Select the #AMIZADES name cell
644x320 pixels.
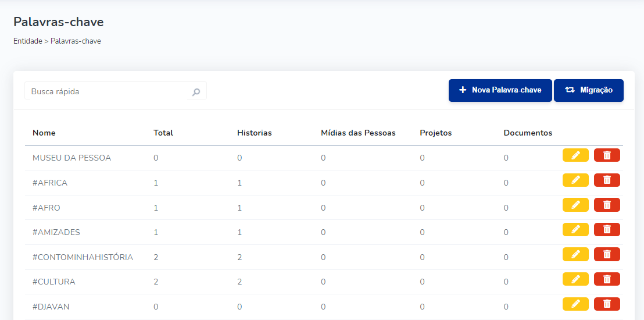tap(56, 232)
